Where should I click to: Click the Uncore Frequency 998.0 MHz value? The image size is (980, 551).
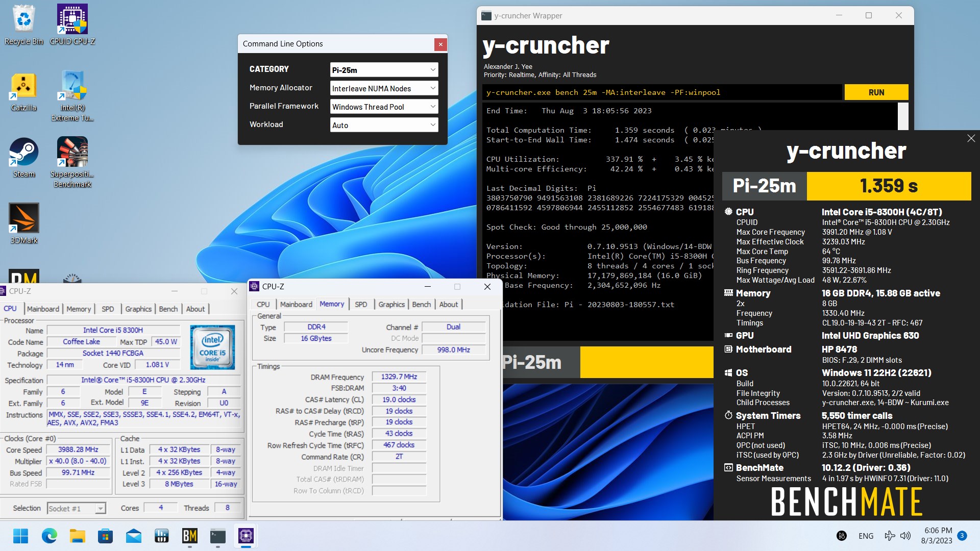point(453,349)
